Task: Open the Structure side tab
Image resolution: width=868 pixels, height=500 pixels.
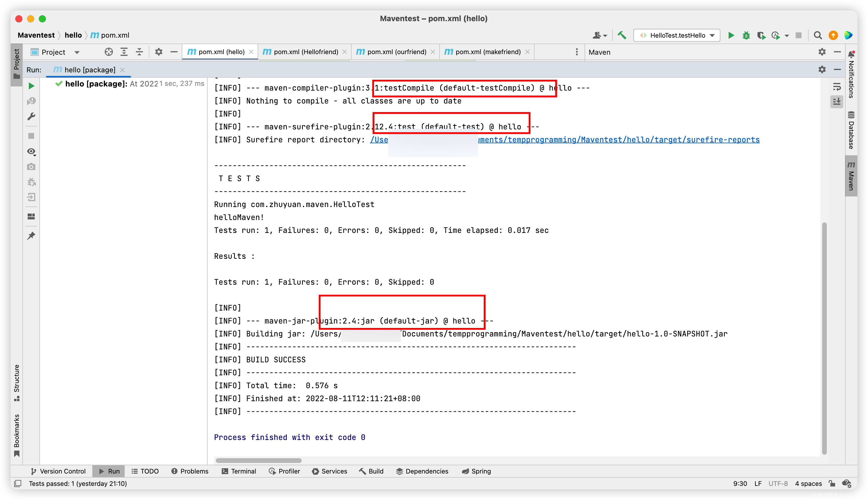Action: 16,382
